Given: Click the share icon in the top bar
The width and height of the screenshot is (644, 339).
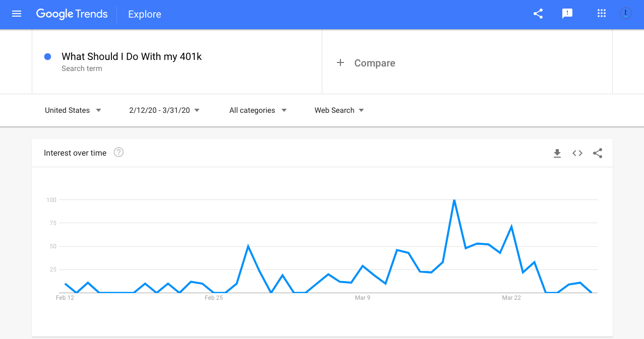Looking at the screenshot, I should pyautogui.click(x=538, y=14).
